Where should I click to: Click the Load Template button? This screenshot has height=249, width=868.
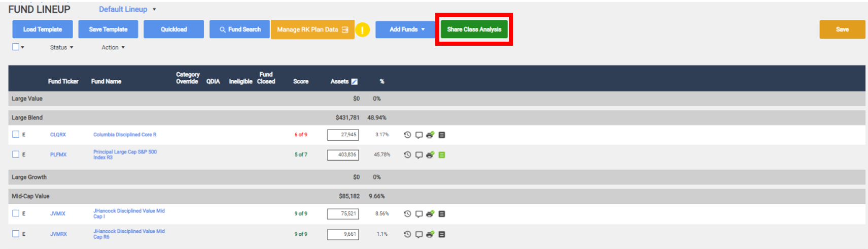[43, 29]
